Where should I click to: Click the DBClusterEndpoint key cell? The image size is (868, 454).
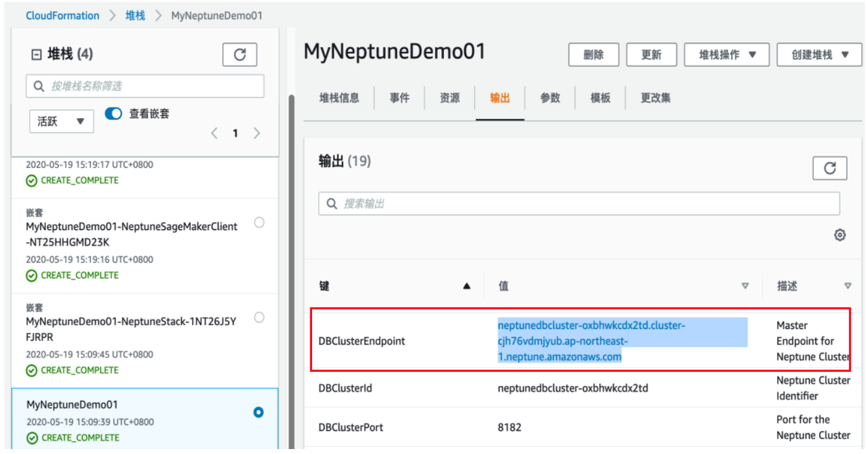pos(362,341)
